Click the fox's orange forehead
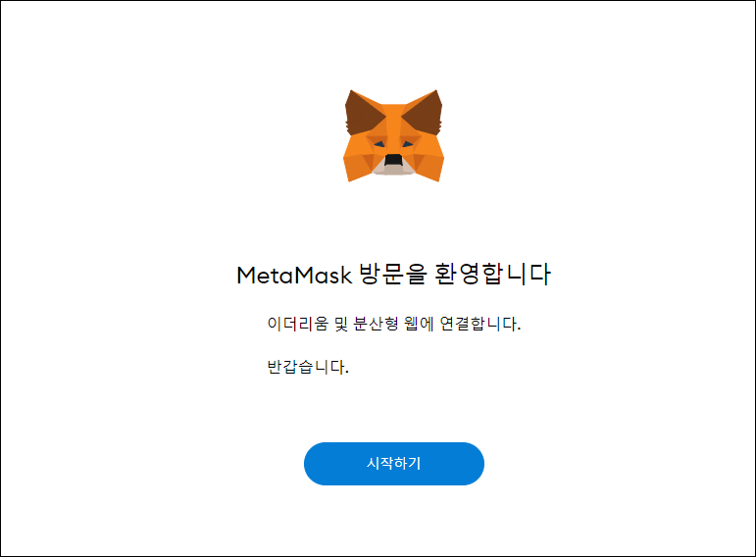 [x=394, y=120]
